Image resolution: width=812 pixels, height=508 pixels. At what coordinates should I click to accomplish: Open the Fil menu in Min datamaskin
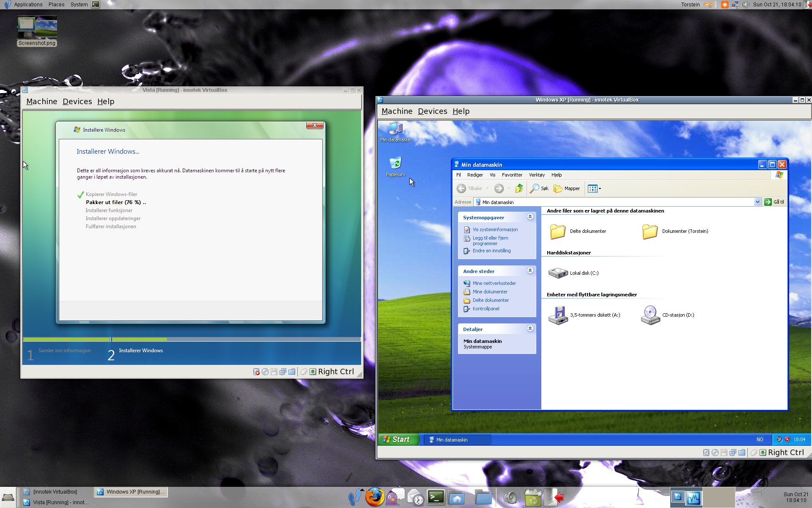458,175
